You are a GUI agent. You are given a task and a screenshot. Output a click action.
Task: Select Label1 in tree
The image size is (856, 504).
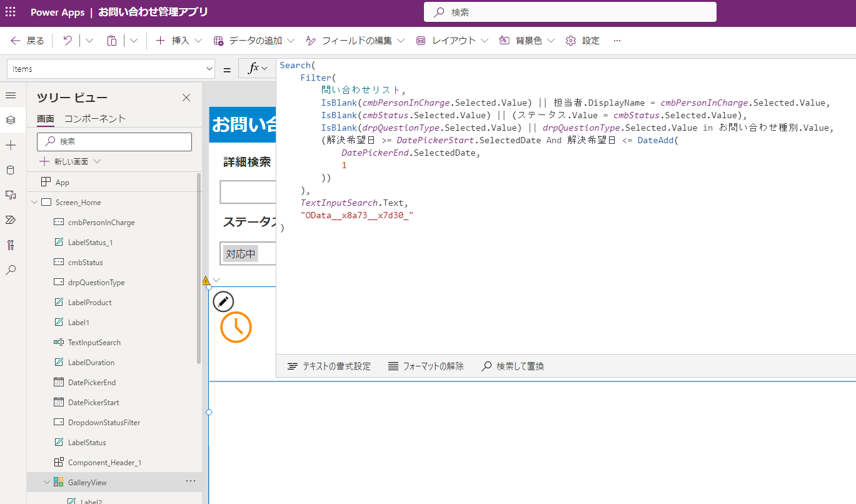pos(79,323)
